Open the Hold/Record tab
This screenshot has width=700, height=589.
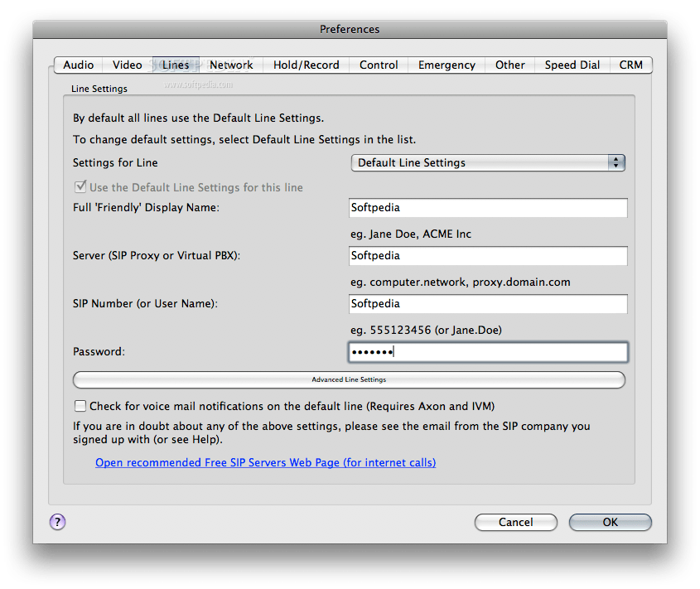(x=306, y=65)
